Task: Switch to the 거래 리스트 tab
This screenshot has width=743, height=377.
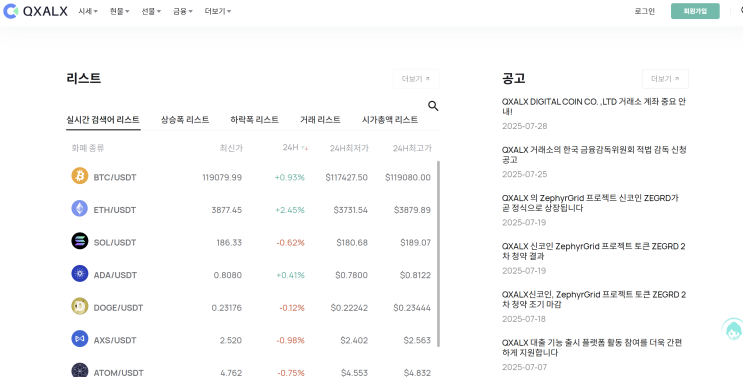Action: point(320,120)
